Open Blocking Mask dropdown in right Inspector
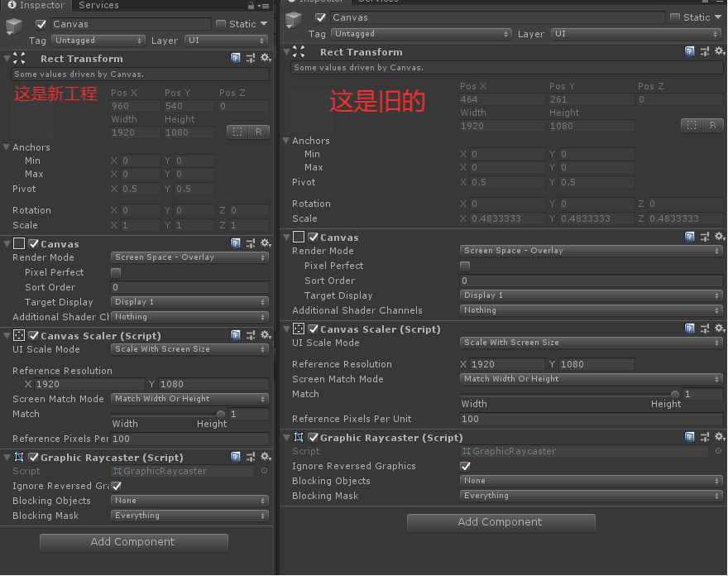This screenshot has width=728, height=576. coord(591,496)
